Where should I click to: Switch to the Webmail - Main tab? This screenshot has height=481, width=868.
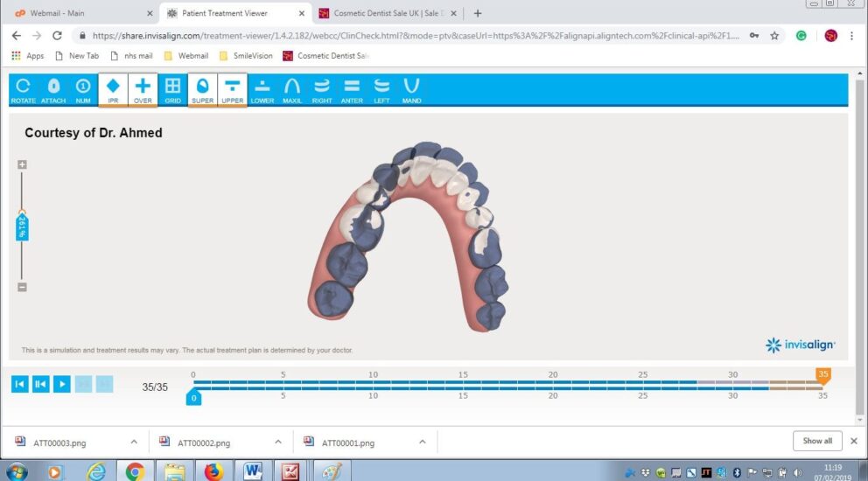pos(82,13)
